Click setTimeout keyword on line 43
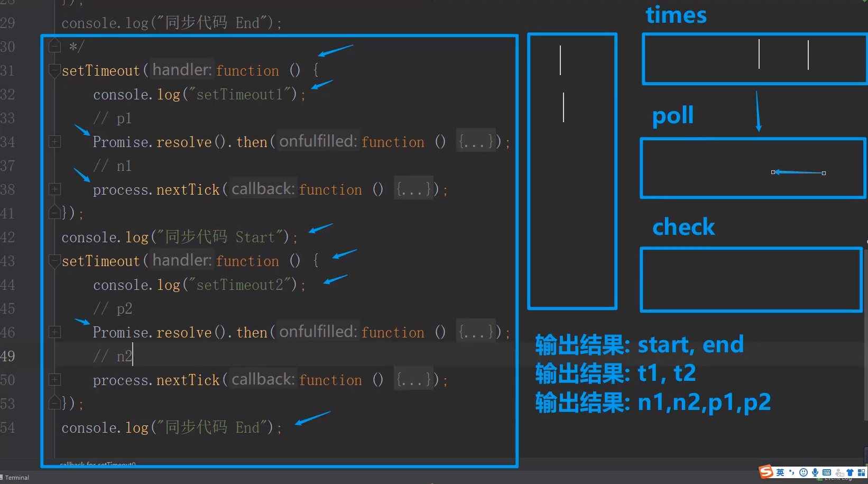This screenshot has width=868, height=484. [101, 261]
